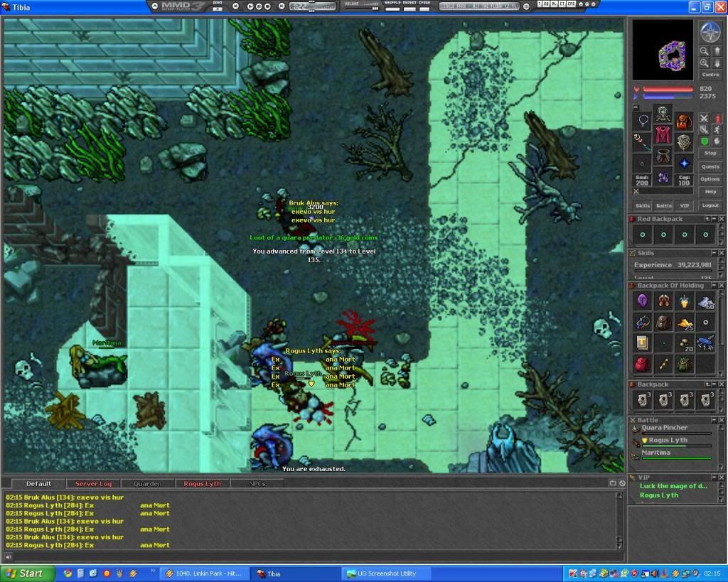Click the compass rose on the minimap

click(710, 32)
